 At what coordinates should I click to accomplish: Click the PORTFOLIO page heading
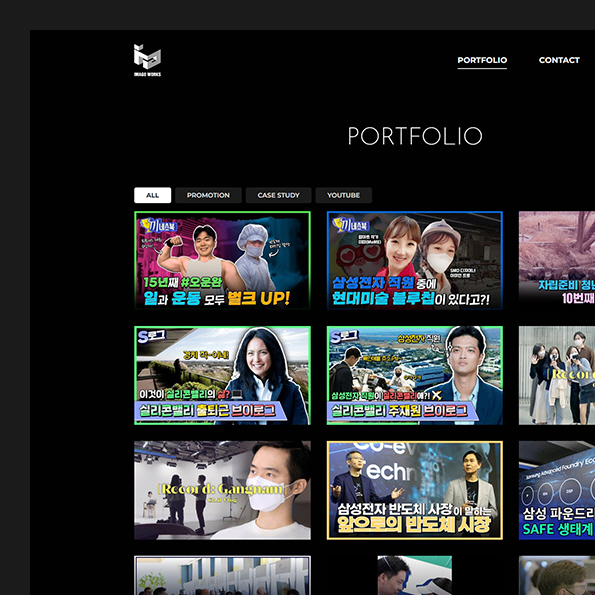pyautogui.click(x=415, y=136)
